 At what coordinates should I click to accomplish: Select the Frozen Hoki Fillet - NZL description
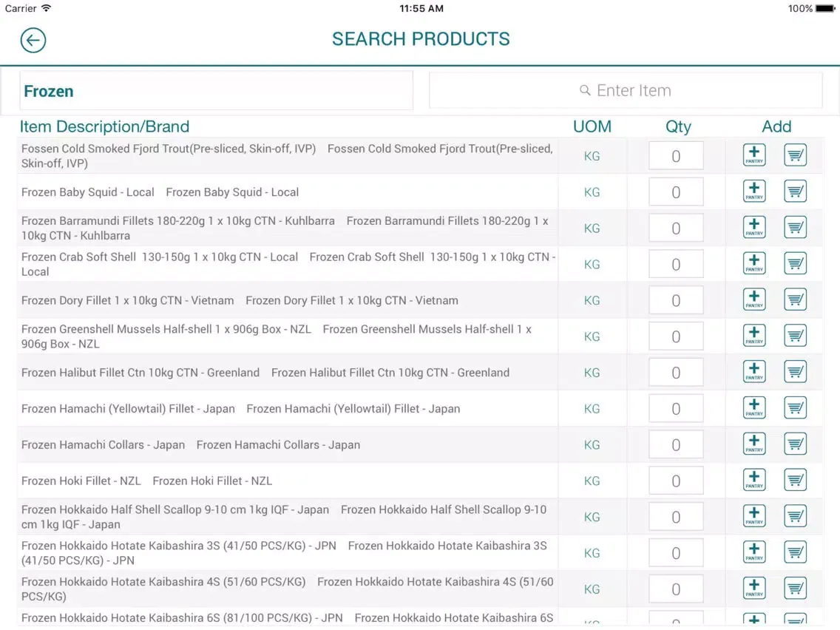pos(147,481)
